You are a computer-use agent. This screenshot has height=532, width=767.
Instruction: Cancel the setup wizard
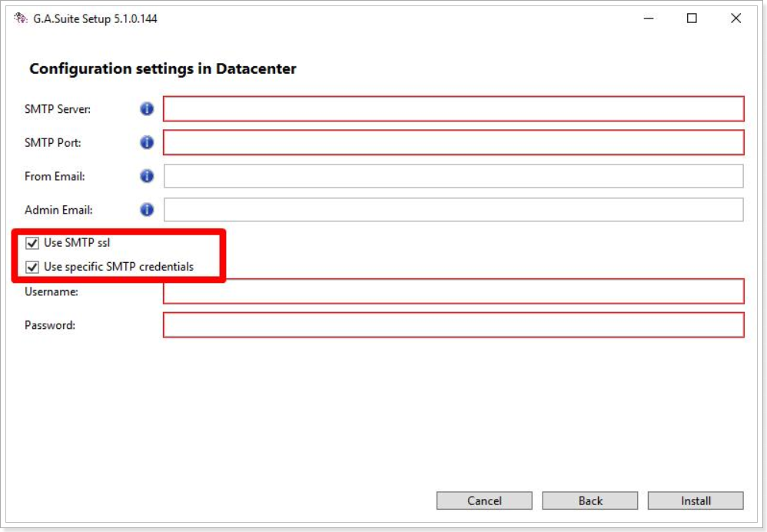[484, 500]
